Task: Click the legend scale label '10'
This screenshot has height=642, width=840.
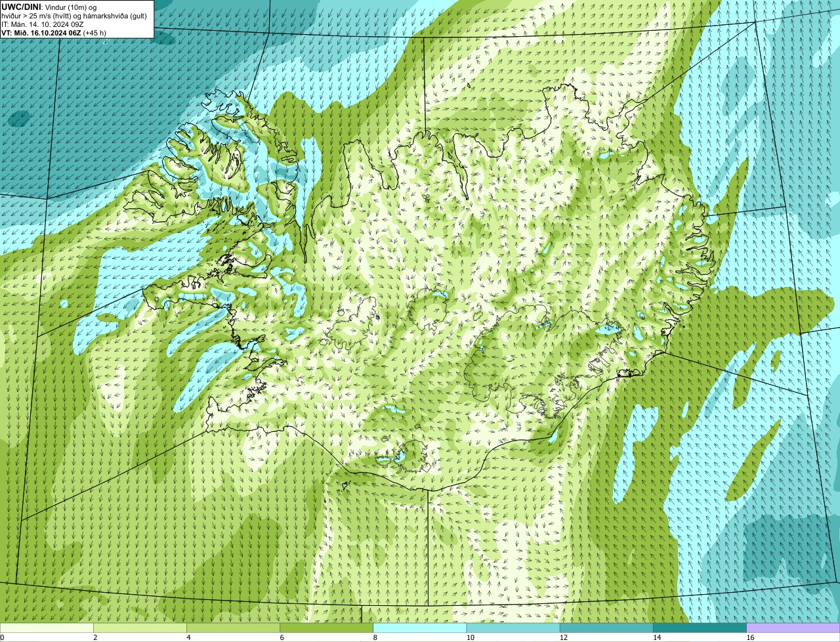Action: click(470, 637)
